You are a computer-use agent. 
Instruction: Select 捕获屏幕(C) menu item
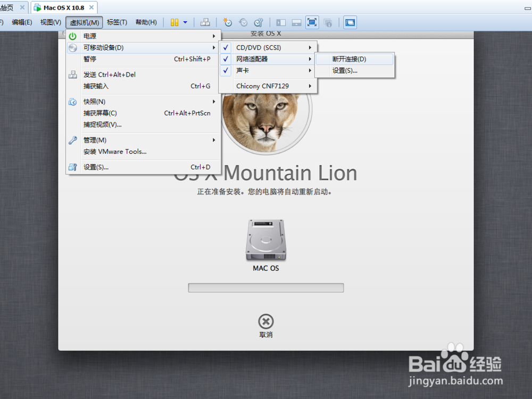144,113
